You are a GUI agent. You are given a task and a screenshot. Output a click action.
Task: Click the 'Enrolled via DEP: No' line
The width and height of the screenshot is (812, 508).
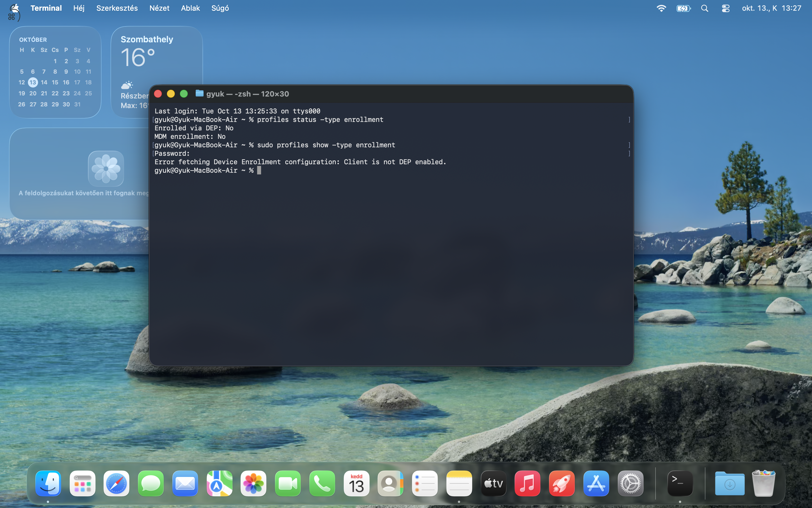[194, 128]
